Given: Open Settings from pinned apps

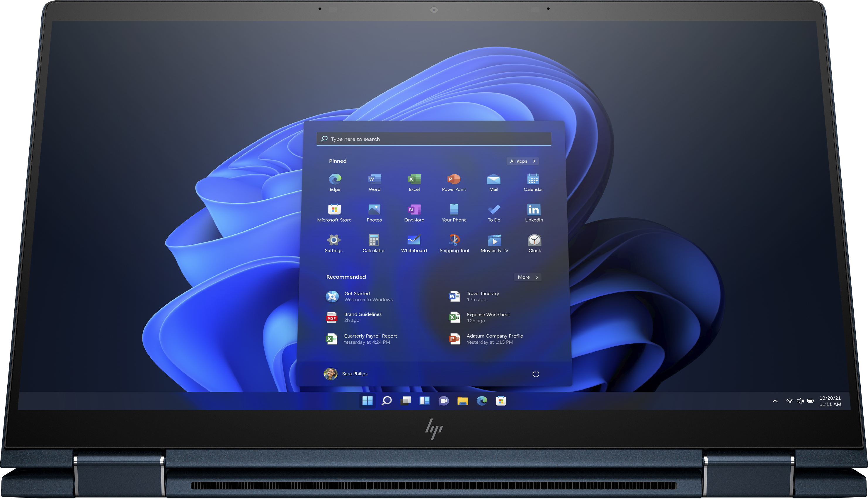Looking at the screenshot, I should 333,243.
